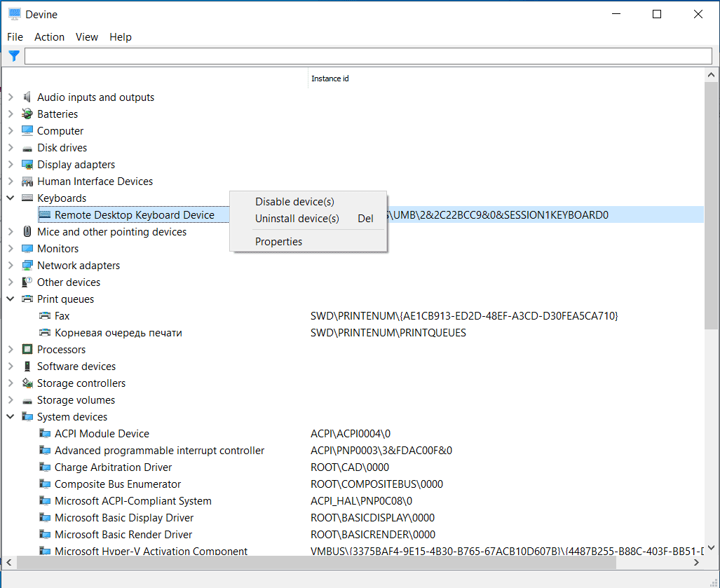Viewport: 720px width, 588px height.
Task: Click the Audio inputs and outputs speaker icon
Action: [27, 97]
